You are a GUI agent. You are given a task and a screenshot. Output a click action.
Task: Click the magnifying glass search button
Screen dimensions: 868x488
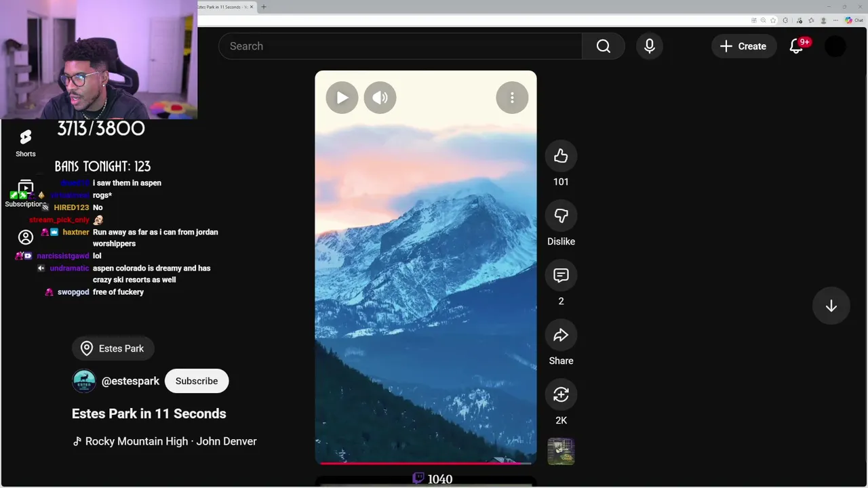tap(604, 46)
